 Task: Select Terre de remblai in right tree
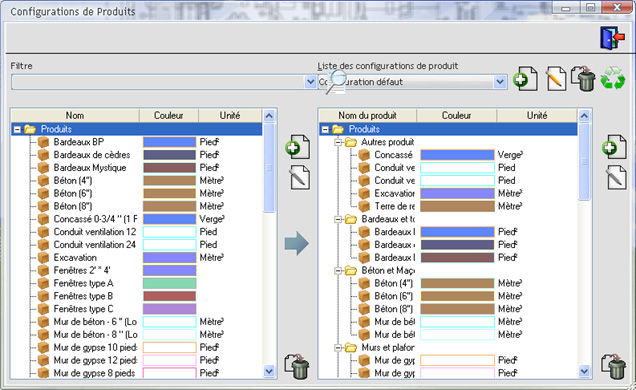click(395, 206)
